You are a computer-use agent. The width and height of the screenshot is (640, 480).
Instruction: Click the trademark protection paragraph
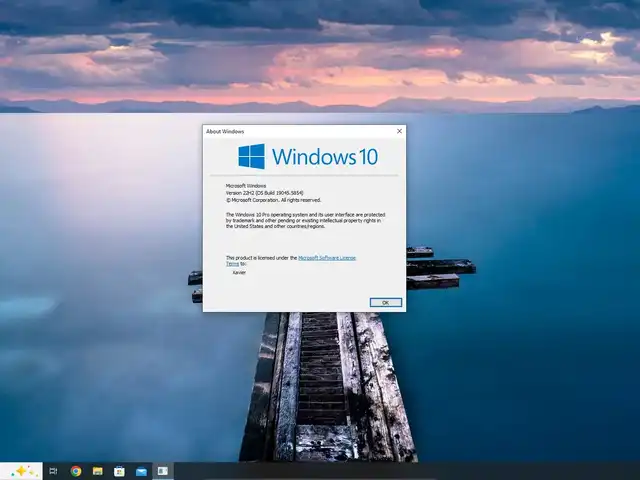pos(305,220)
